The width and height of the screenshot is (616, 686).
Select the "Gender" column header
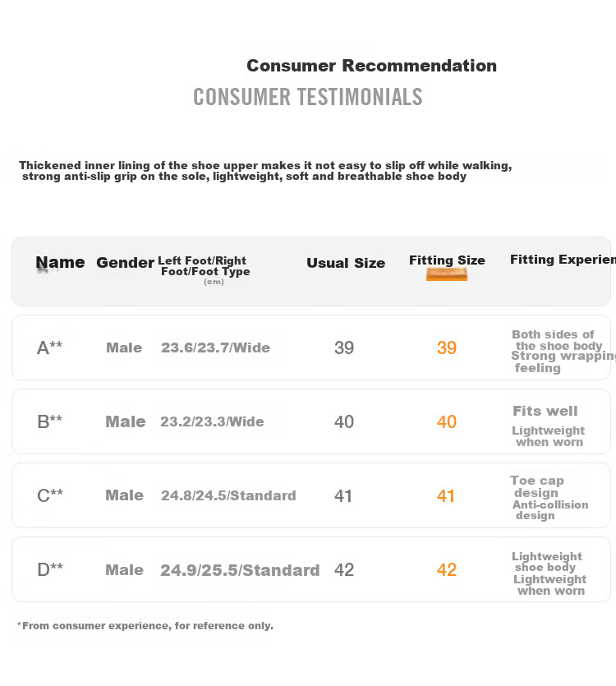pos(125,263)
